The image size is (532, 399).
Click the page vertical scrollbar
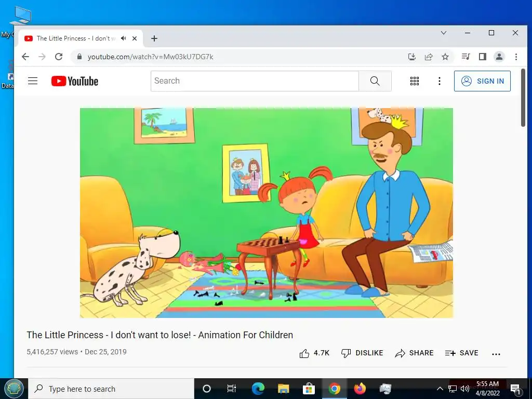[523, 97]
